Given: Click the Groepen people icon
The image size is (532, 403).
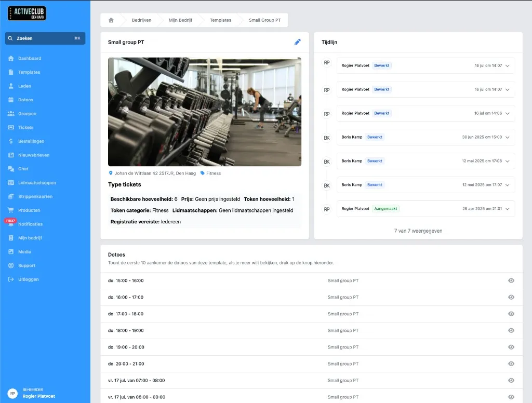Looking at the screenshot, I should [x=11, y=114].
